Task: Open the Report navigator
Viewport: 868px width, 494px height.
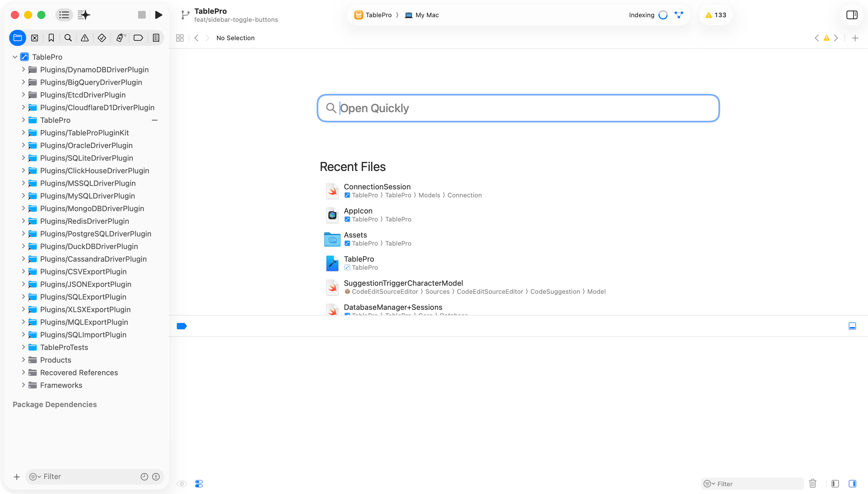Action: pos(156,38)
